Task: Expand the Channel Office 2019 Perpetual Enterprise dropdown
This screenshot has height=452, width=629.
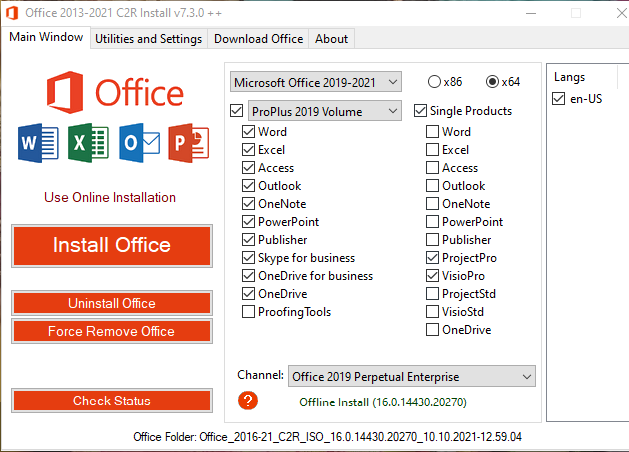Action: tap(412, 376)
